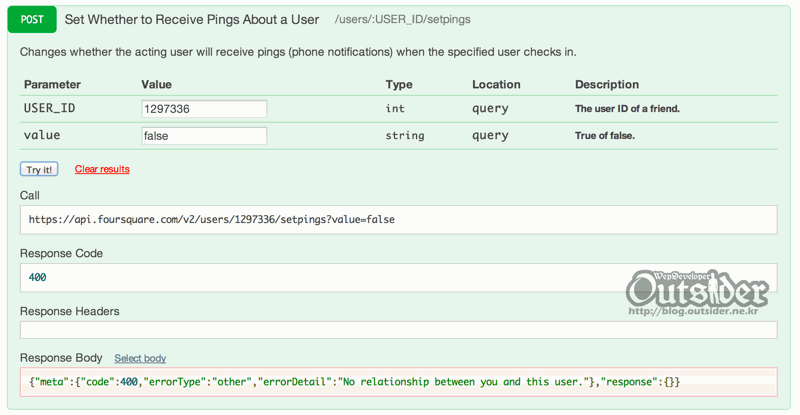Click the Response Code box showing 400
800x415 pixels.
pyautogui.click(x=398, y=278)
